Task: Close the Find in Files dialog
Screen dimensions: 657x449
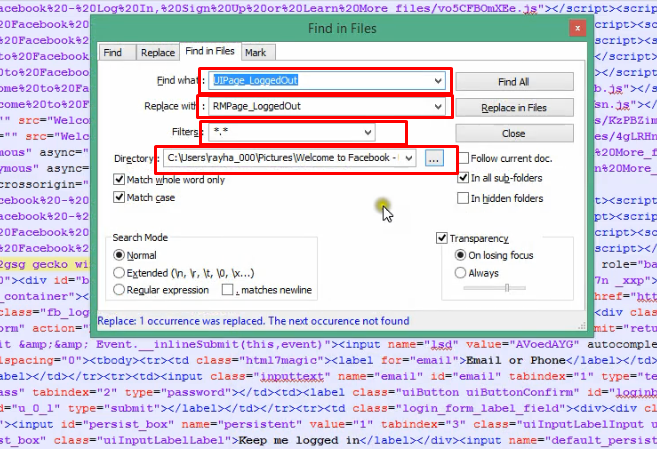Action: tap(578, 28)
